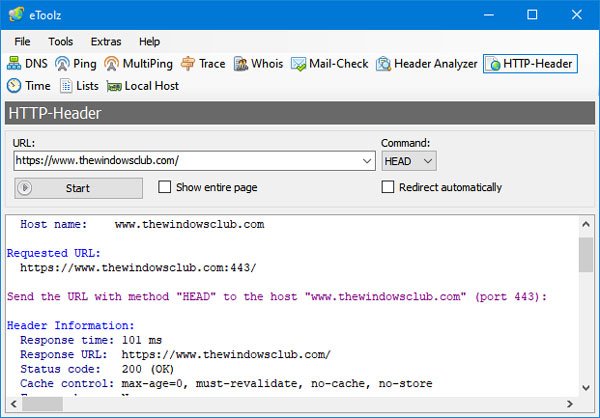This screenshot has height=418, width=600.
Task: Close the eToolz window
Action: coord(577,15)
